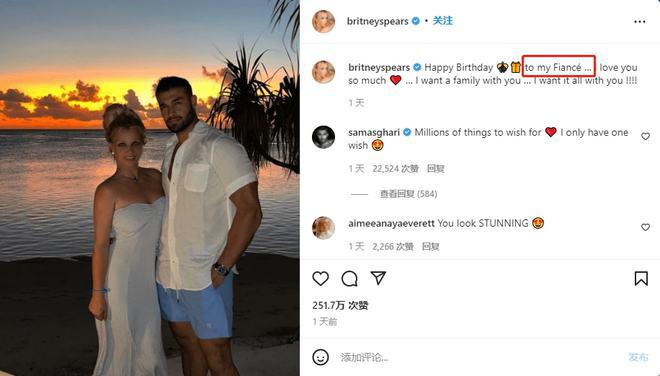Open comments with the speech bubble icon

click(x=349, y=279)
